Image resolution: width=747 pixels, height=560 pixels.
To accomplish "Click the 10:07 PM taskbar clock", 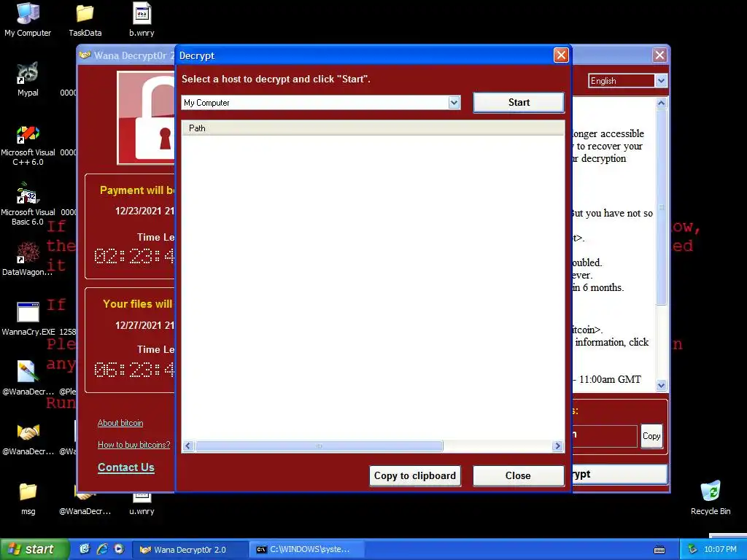I will point(720,550).
